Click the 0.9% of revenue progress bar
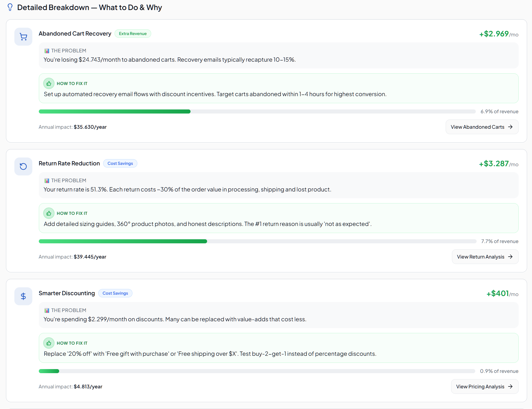The width and height of the screenshot is (532, 409). 257,371
